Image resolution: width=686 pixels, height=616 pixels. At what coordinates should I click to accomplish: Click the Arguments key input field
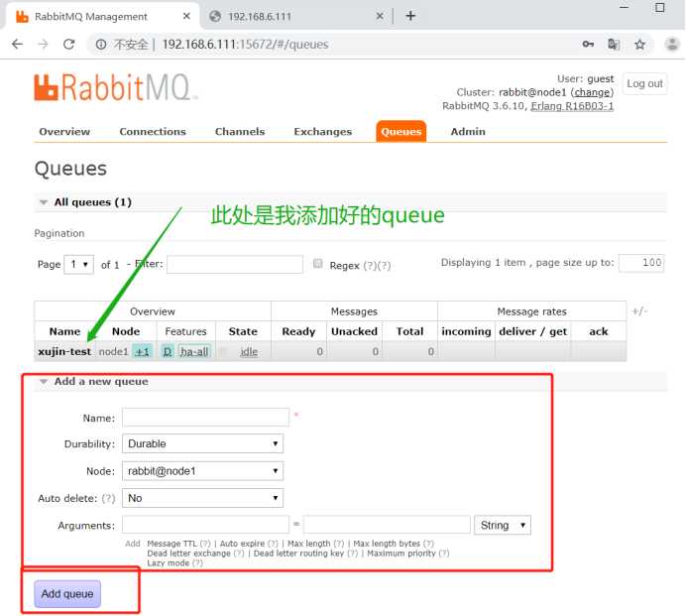(205, 525)
